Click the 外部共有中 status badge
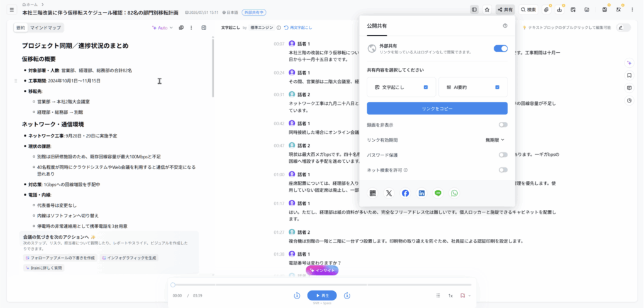 click(254, 13)
